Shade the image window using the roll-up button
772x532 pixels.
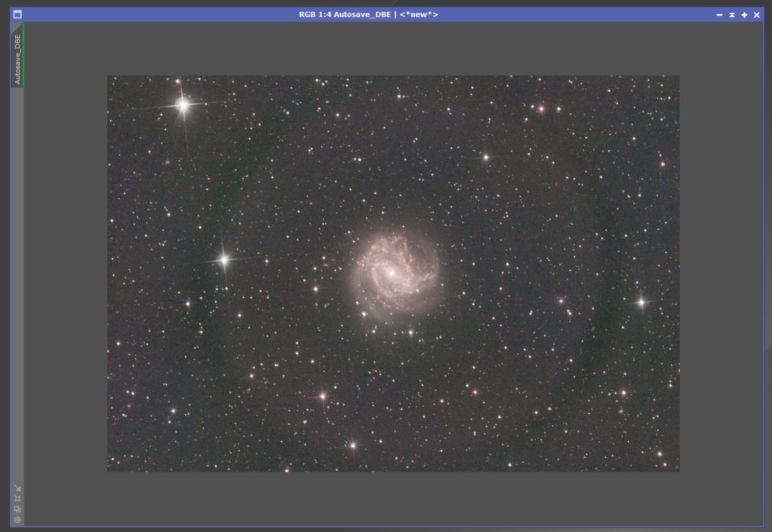732,14
